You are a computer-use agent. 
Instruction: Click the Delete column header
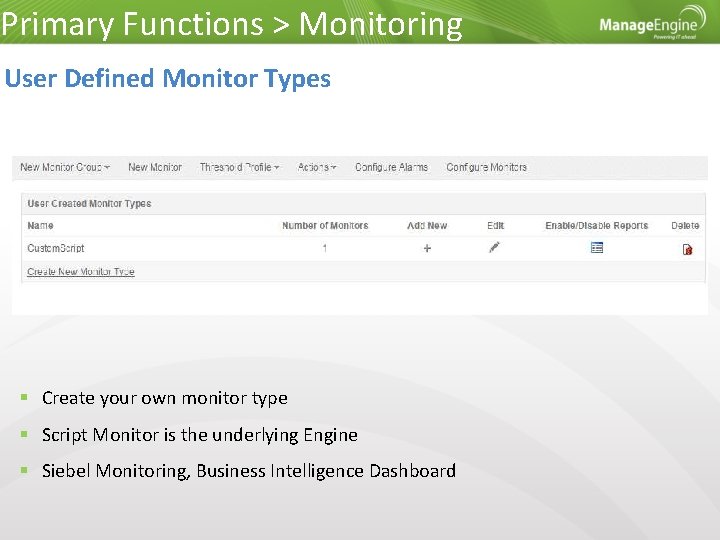click(685, 225)
